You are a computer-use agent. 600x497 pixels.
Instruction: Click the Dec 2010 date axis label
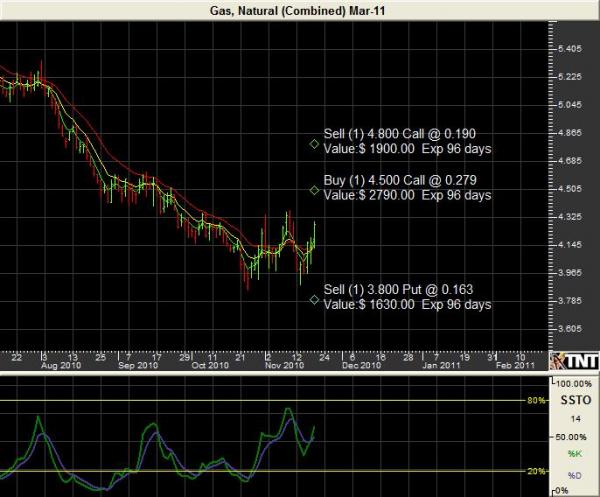[x=362, y=365]
